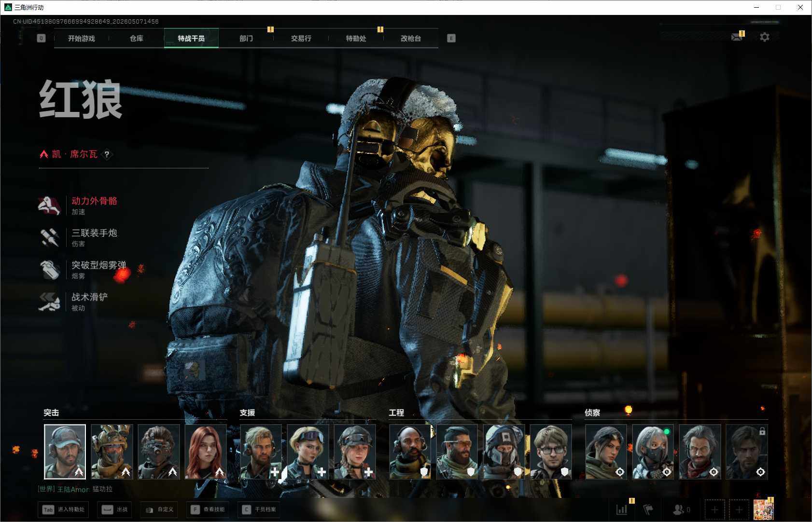Click the operator name 凯·席尔瓦
The height and width of the screenshot is (522, 812).
point(75,154)
